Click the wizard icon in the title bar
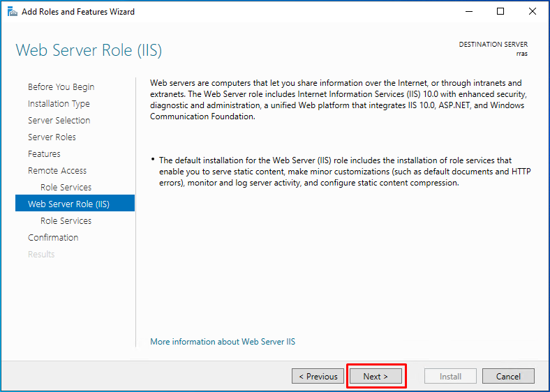 pos(13,12)
